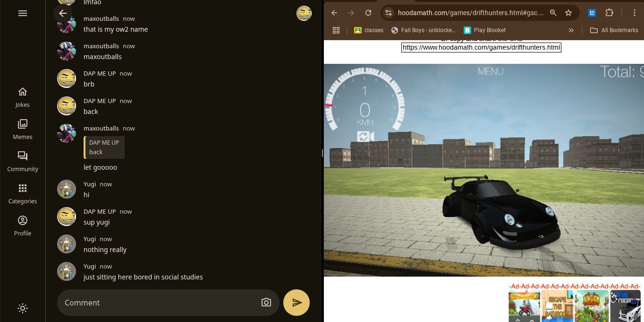Go to the Memes section
644x322 pixels.
[22, 129]
